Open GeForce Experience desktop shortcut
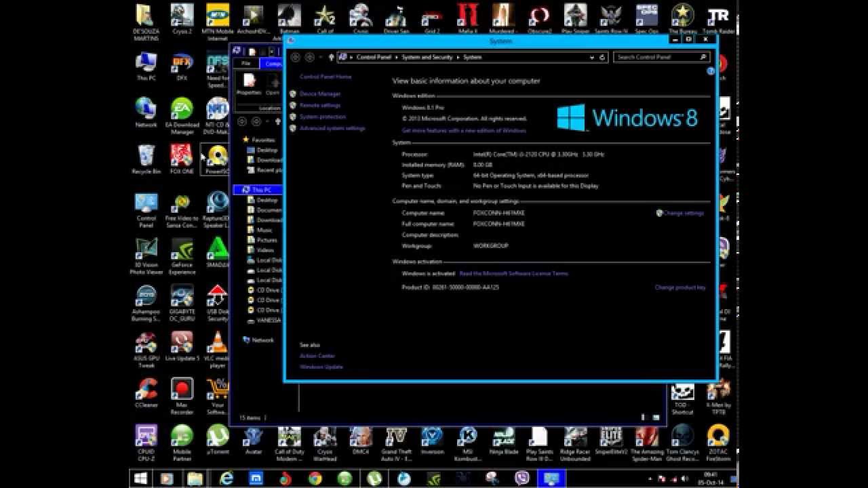The image size is (868, 488). [182, 256]
